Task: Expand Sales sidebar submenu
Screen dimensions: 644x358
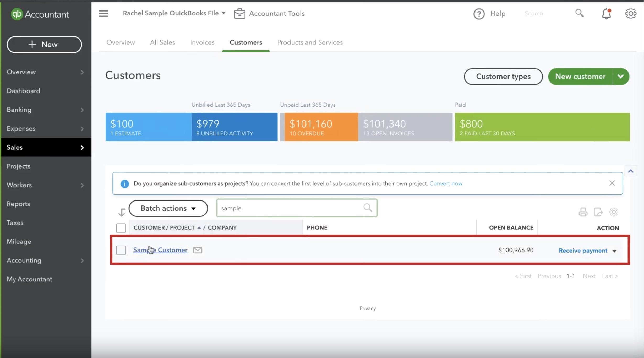Action: (82, 148)
